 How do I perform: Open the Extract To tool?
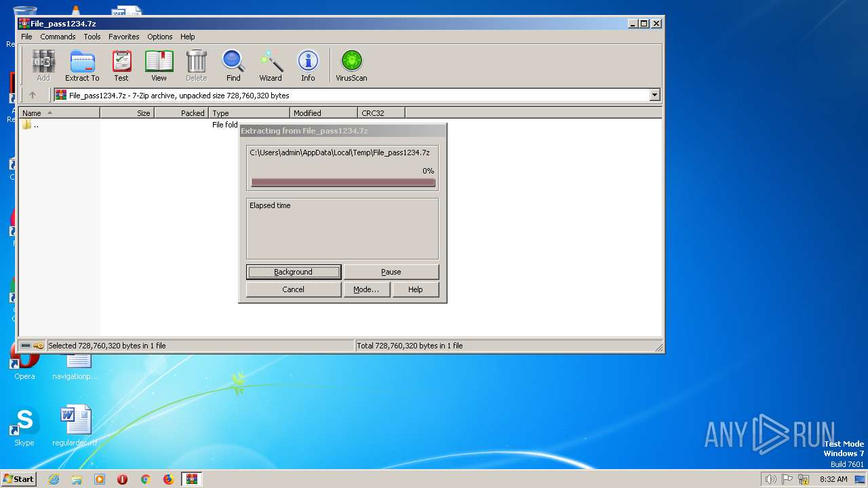click(82, 66)
